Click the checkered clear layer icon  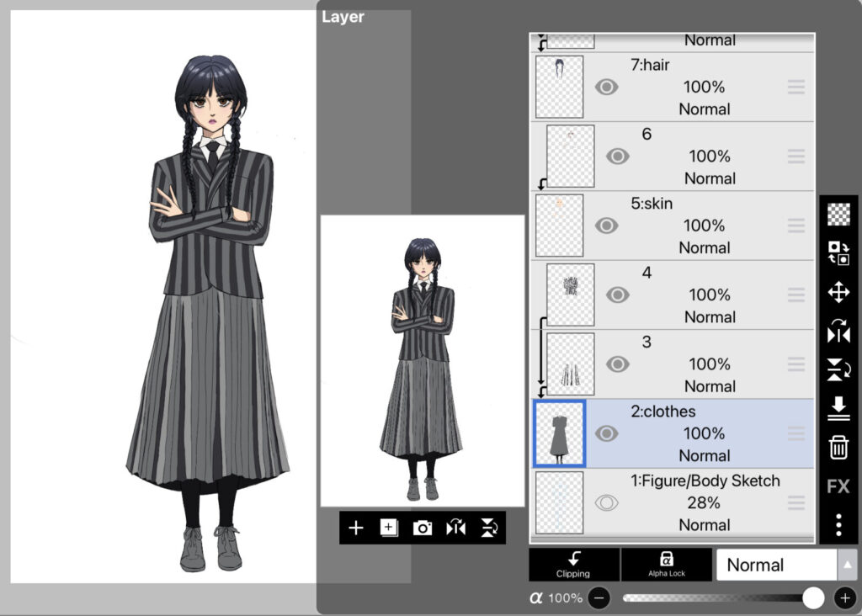pyautogui.click(x=838, y=215)
